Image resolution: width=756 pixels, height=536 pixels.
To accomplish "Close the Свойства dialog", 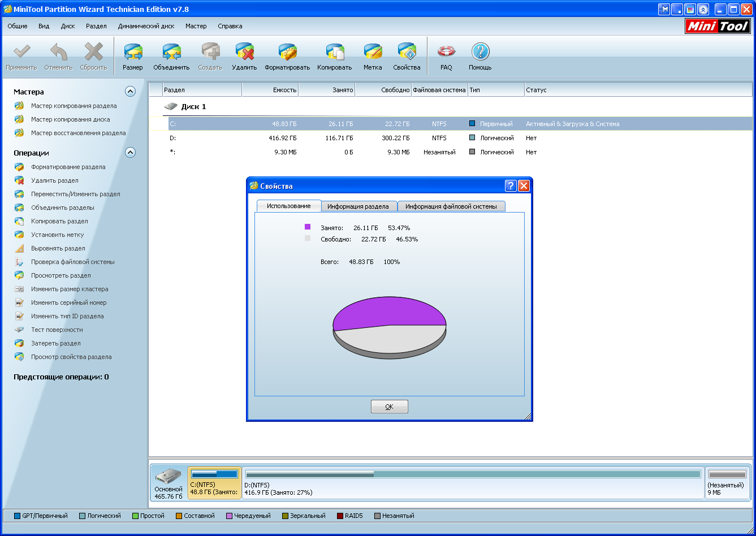I will (x=524, y=185).
